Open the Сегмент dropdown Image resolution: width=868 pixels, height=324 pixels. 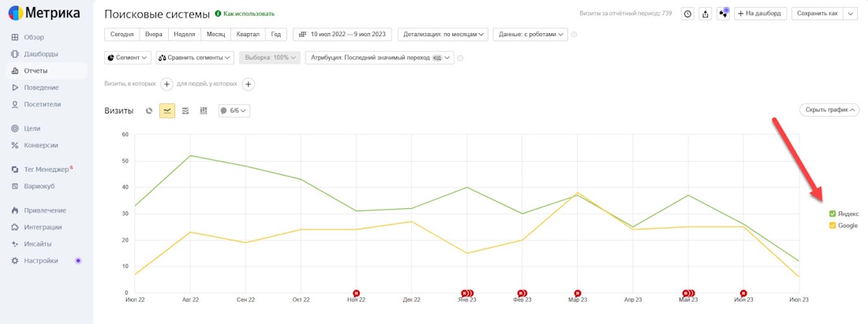pyautogui.click(x=127, y=58)
